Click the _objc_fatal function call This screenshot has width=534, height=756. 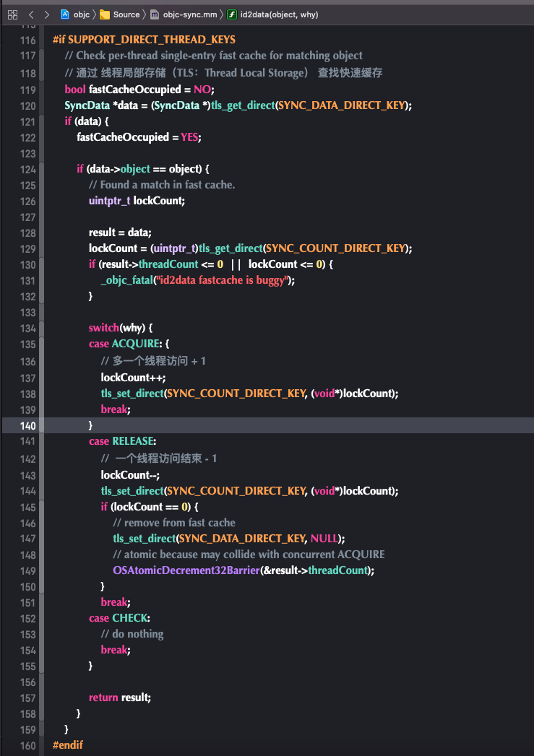point(127,280)
